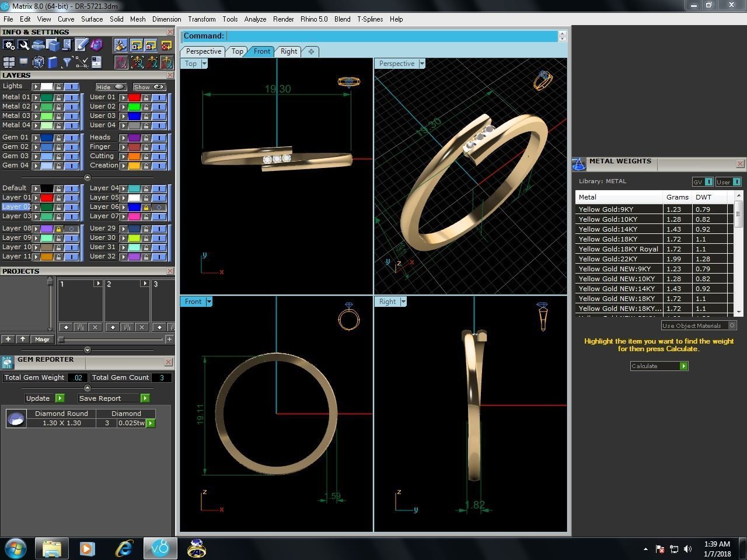
Task: Click the notepad with pencil icon
Action: (82, 45)
